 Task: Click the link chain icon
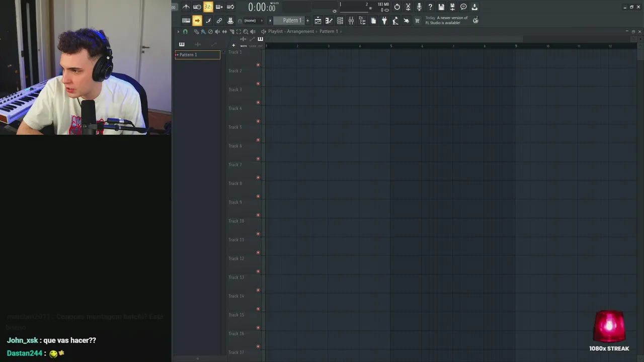219,21
